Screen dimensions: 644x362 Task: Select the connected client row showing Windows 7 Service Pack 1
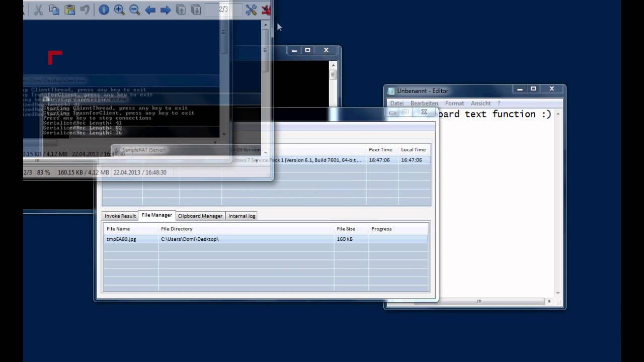tap(267, 160)
